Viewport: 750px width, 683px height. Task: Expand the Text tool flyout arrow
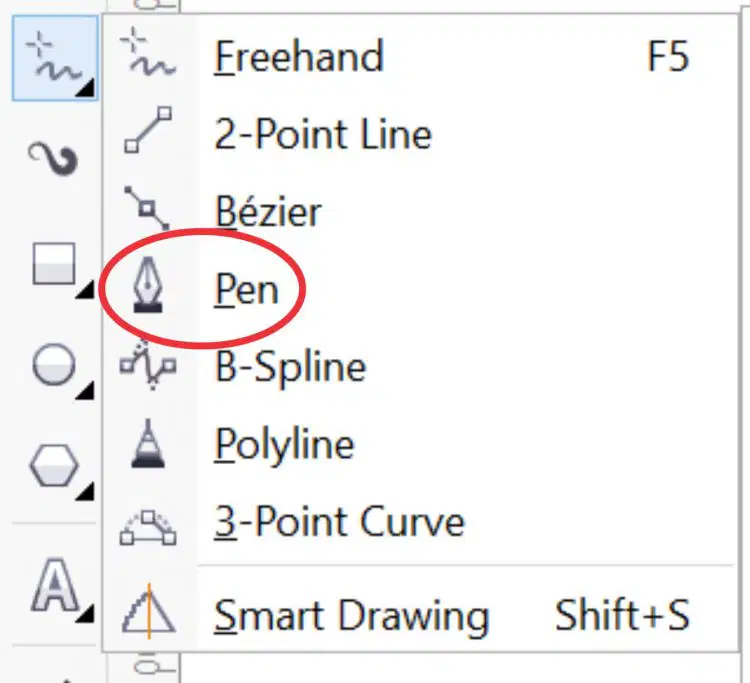point(85,614)
